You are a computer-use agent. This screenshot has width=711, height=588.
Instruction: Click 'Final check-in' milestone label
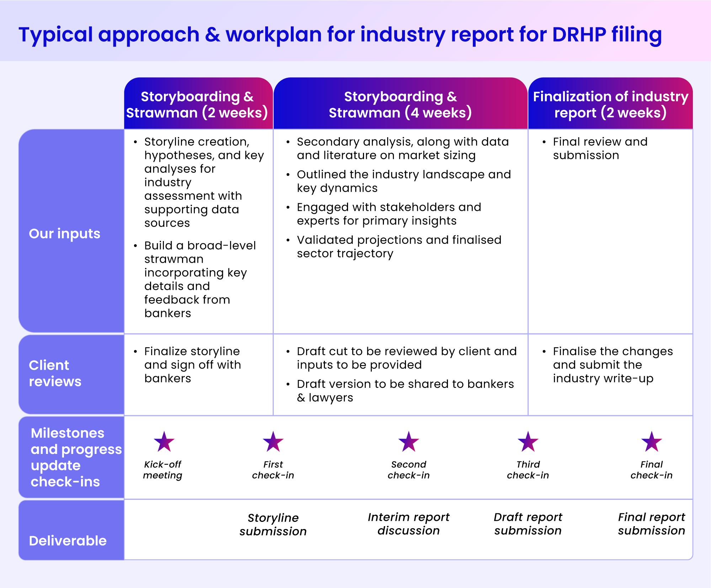click(x=652, y=470)
